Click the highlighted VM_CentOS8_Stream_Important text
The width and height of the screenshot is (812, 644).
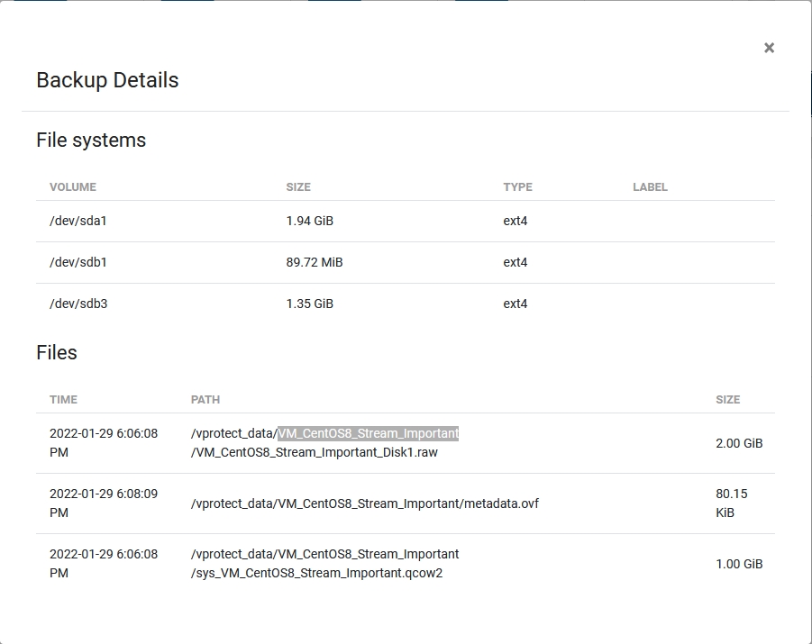click(x=368, y=433)
